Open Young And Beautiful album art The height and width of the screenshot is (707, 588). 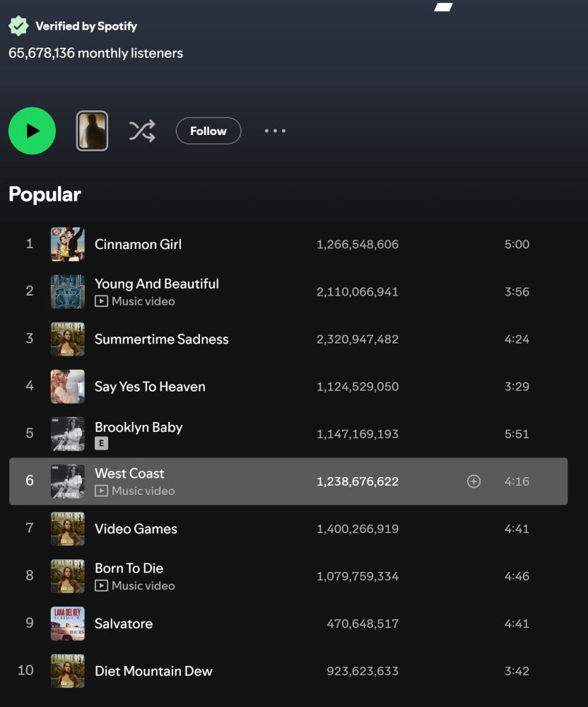click(x=68, y=292)
